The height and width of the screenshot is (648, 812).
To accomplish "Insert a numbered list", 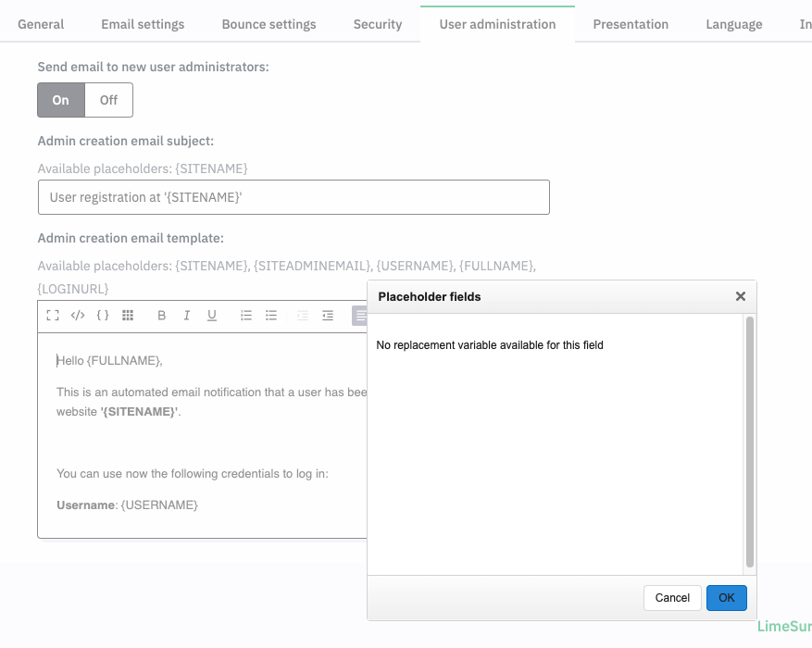I will [246, 316].
